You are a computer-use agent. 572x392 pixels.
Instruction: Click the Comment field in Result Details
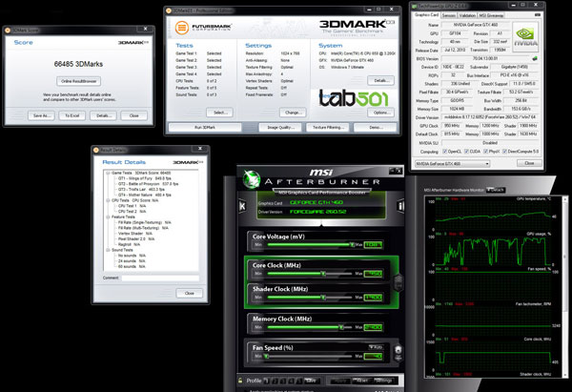pos(160,278)
